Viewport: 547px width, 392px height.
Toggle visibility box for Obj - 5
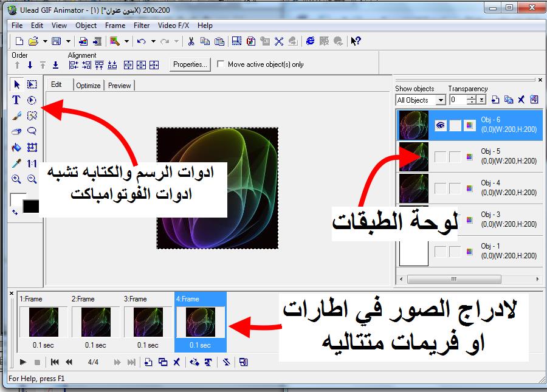pyautogui.click(x=441, y=157)
